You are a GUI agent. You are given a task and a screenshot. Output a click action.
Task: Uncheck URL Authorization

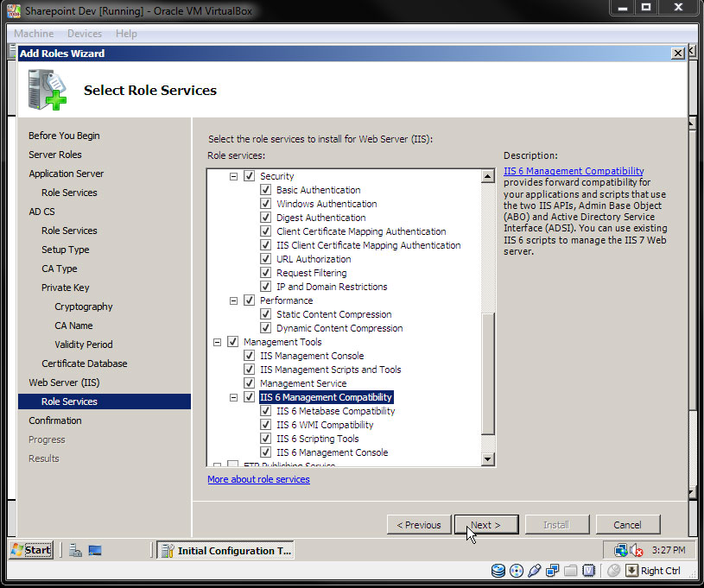pyautogui.click(x=265, y=259)
